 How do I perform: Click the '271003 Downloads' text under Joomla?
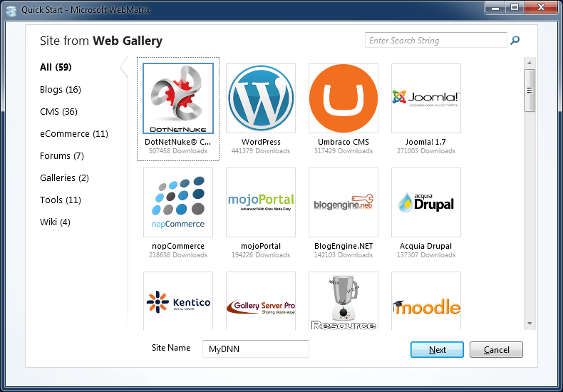click(426, 151)
